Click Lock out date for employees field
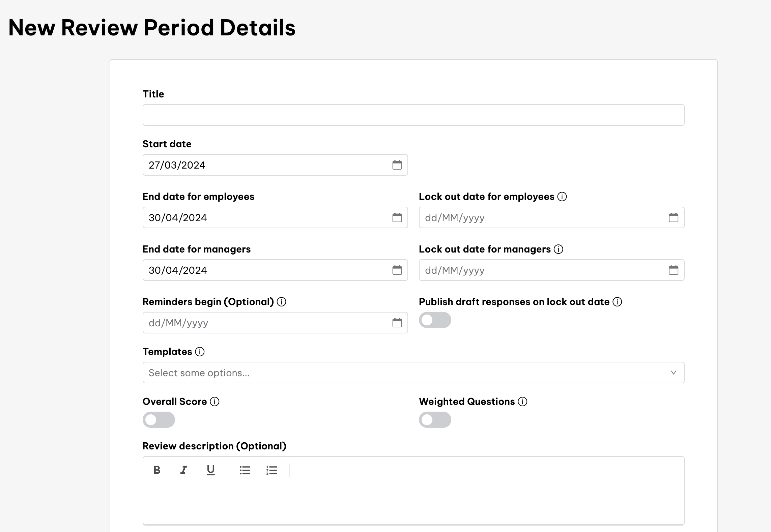771x532 pixels. [x=552, y=217]
